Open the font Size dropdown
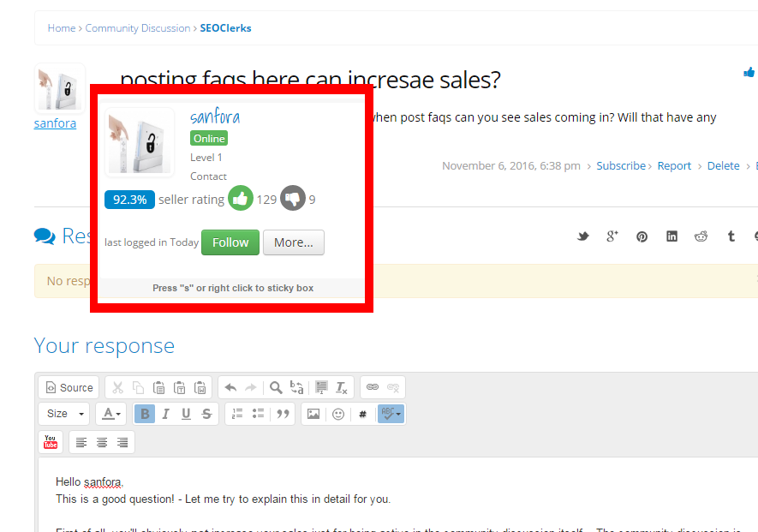This screenshot has height=532, width=758. [64, 414]
